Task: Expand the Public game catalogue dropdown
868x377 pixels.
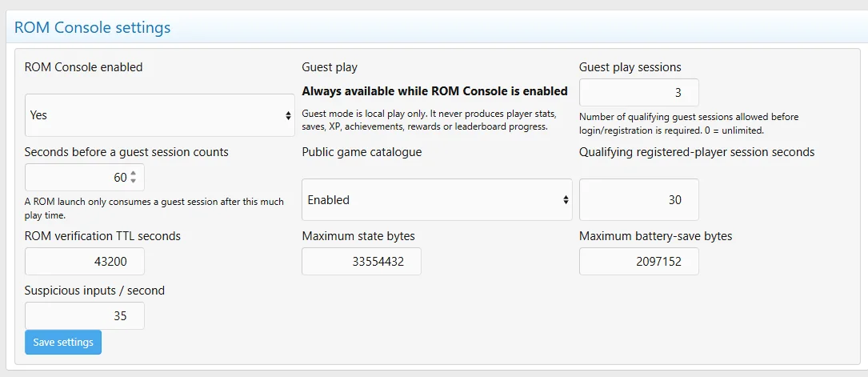Action: click(x=437, y=200)
